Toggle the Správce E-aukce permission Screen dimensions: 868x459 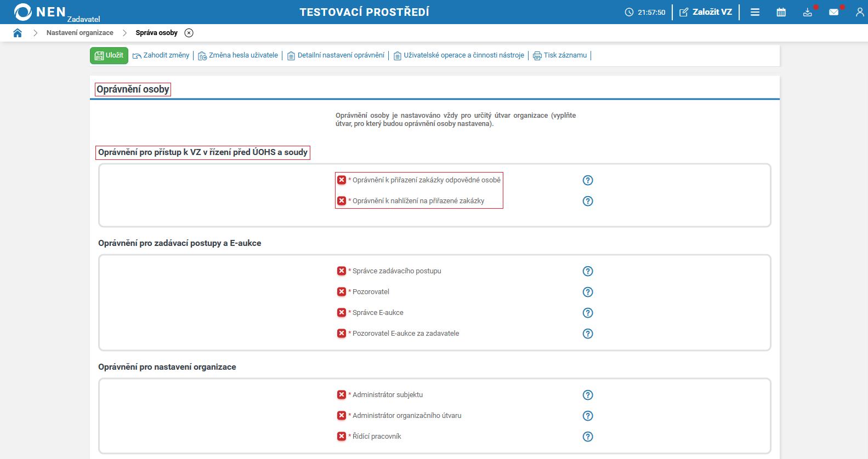pyautogui.click(x=342, y=313)
